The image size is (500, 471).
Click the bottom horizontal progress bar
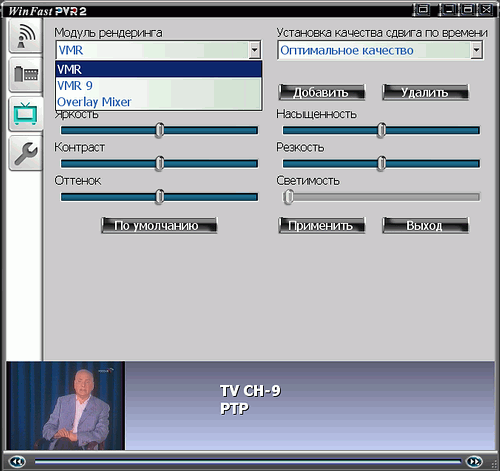[248, 461]
